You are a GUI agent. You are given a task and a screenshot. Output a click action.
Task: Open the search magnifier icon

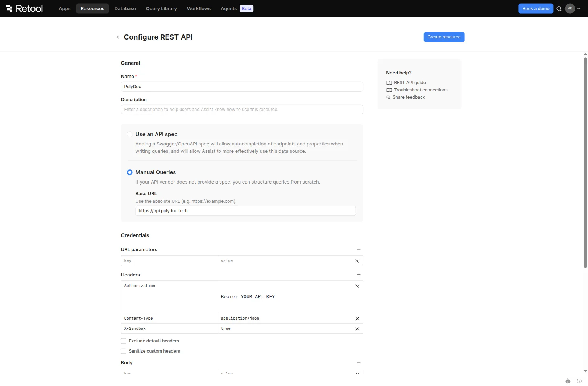(x=559, y=9)
